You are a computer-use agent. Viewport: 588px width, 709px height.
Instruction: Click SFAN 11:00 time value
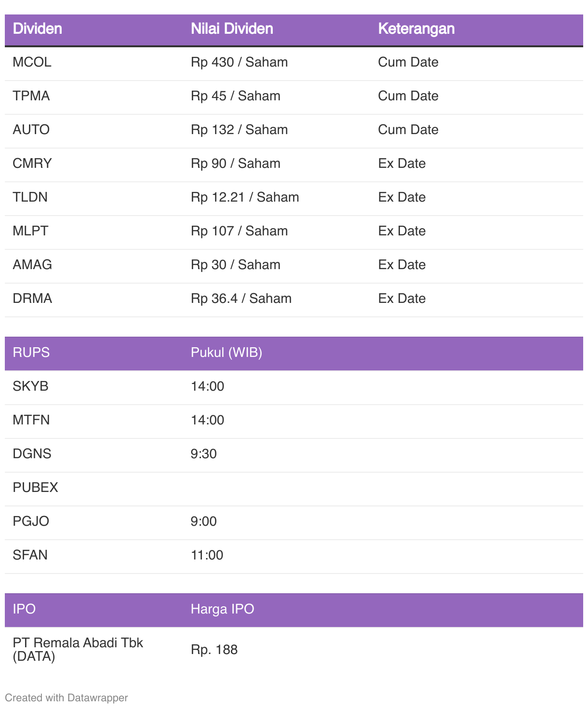pos(207,555)
